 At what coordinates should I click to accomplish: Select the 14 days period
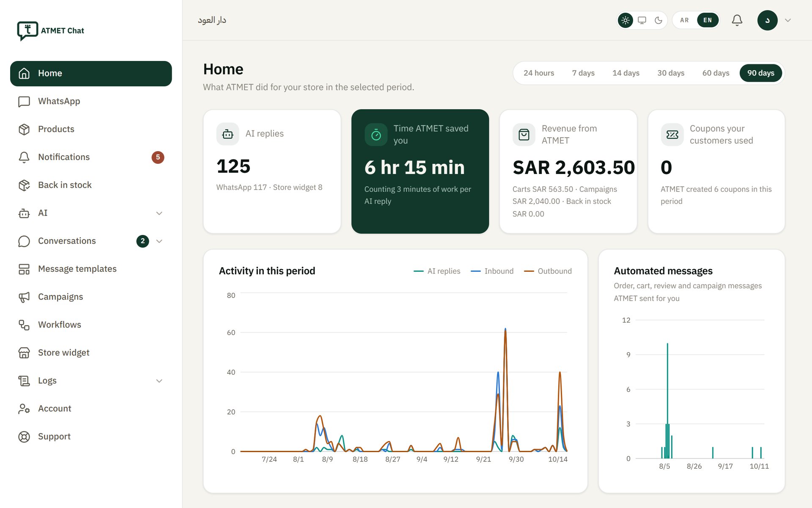click(x=626, y=73)
